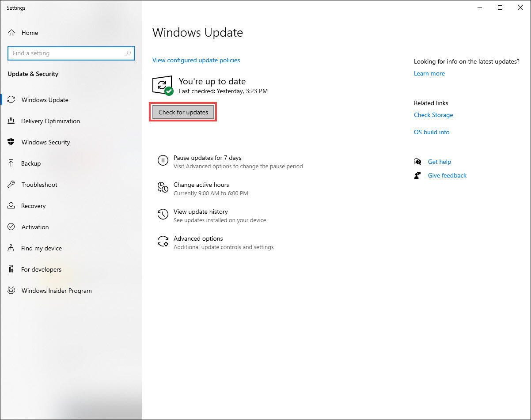The height and width of the screenshot is (420, 531).
Task: Open the Windows Update sidebar item
Action: [45, 100]
